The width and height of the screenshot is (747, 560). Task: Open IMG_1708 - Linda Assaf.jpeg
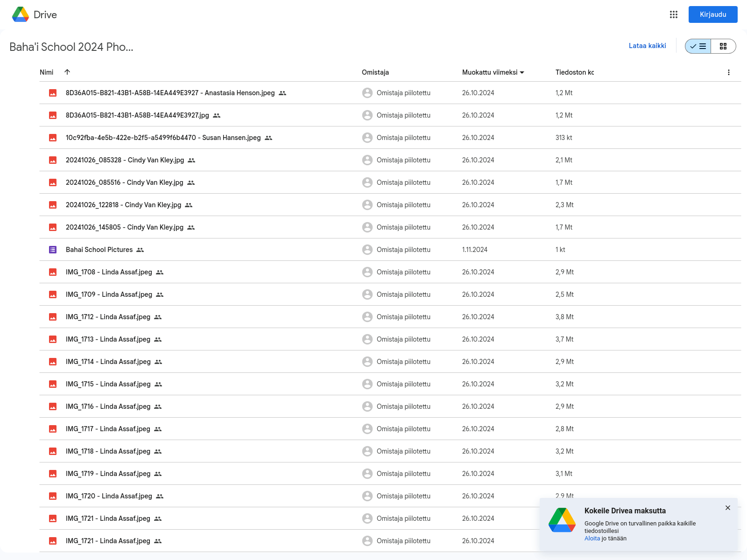(109, 272)
